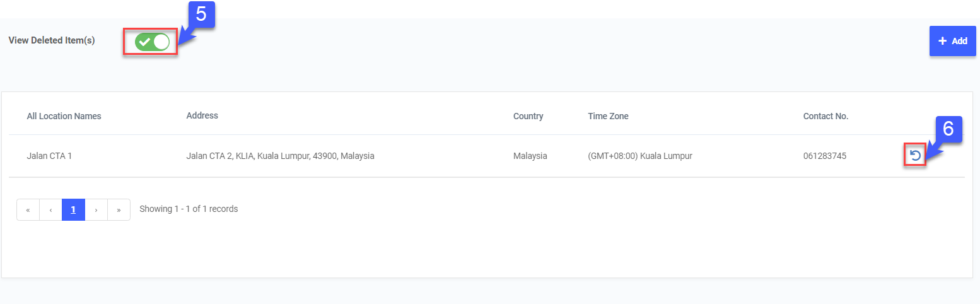Click the Malaysia country cell
This screenshot has height=304, width=980.
pyautogui.click(x=530, y=156)
